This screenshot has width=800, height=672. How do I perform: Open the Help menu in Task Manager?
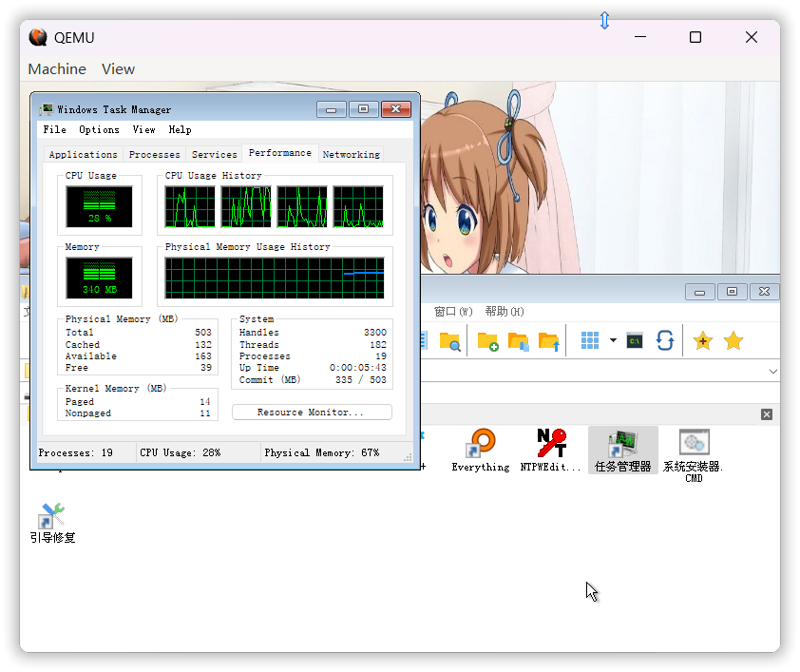(181, 129)
